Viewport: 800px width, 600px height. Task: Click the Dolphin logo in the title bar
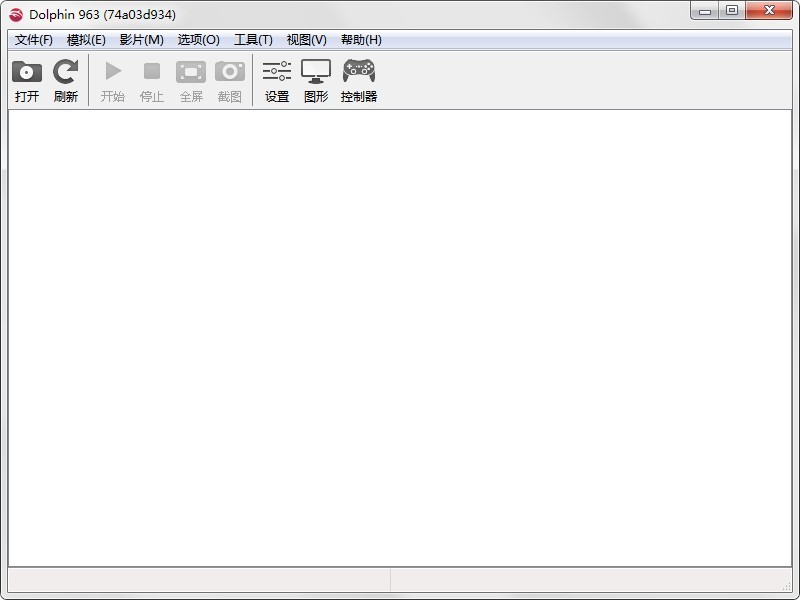16,15
